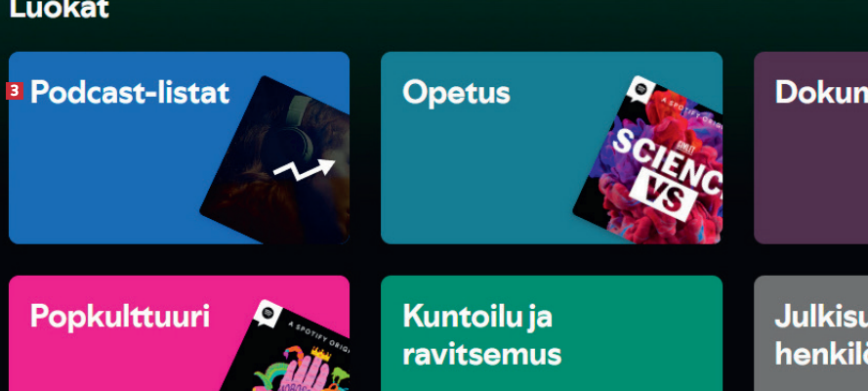
Task: Open the Opetus category card
Action: tap(552, 148)
